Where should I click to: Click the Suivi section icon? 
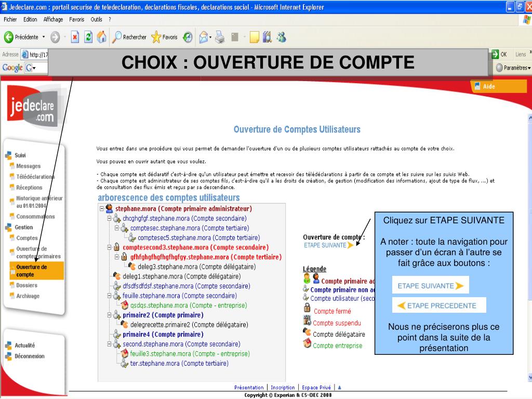tap(8, 156)
